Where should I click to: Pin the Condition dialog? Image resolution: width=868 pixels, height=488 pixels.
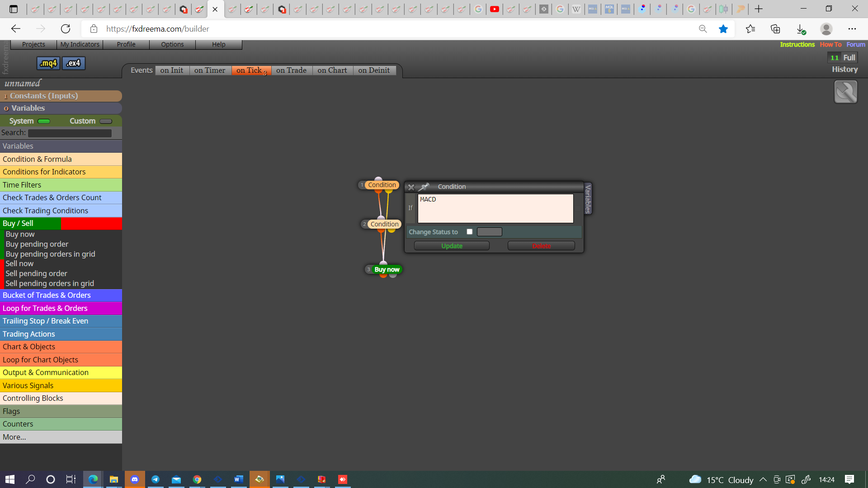(424, 187)
